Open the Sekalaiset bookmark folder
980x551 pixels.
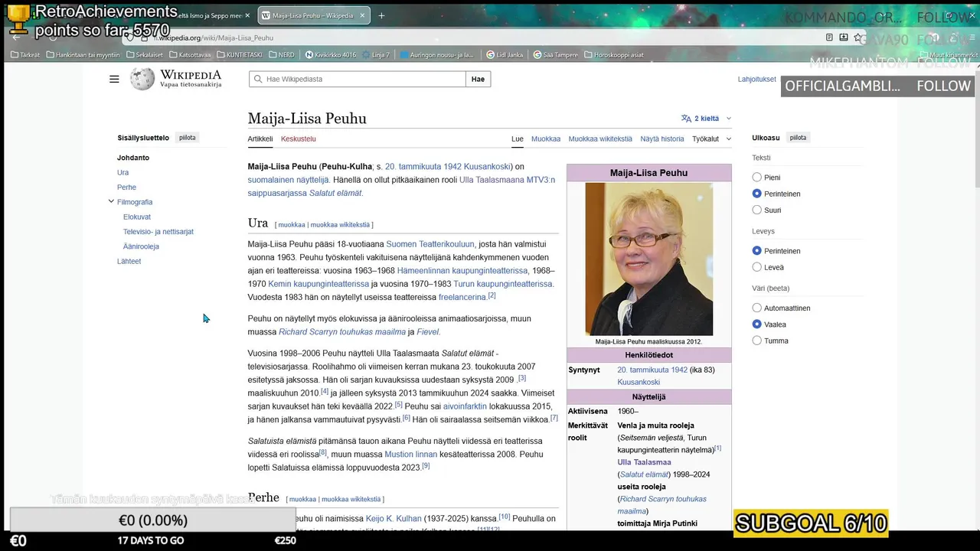145,54
